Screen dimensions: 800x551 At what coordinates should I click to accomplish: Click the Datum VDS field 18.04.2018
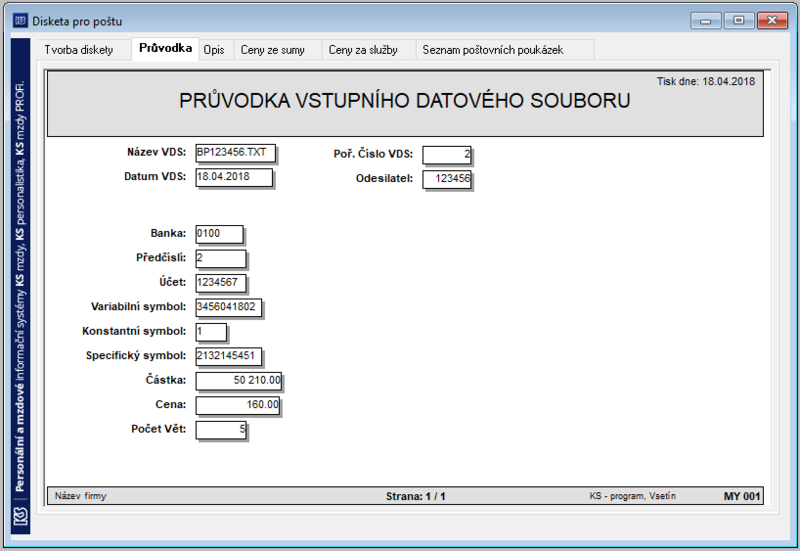(x=234, y=178)
